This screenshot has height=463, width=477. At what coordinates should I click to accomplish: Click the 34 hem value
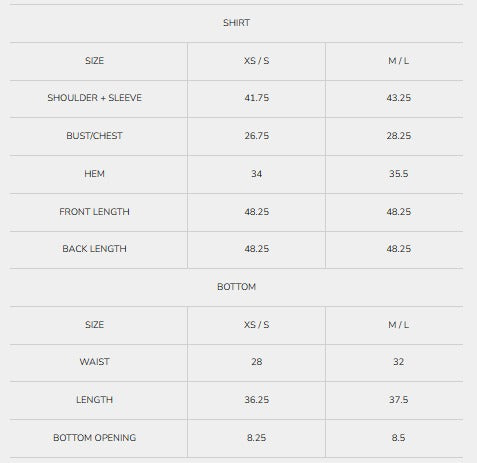256,174
